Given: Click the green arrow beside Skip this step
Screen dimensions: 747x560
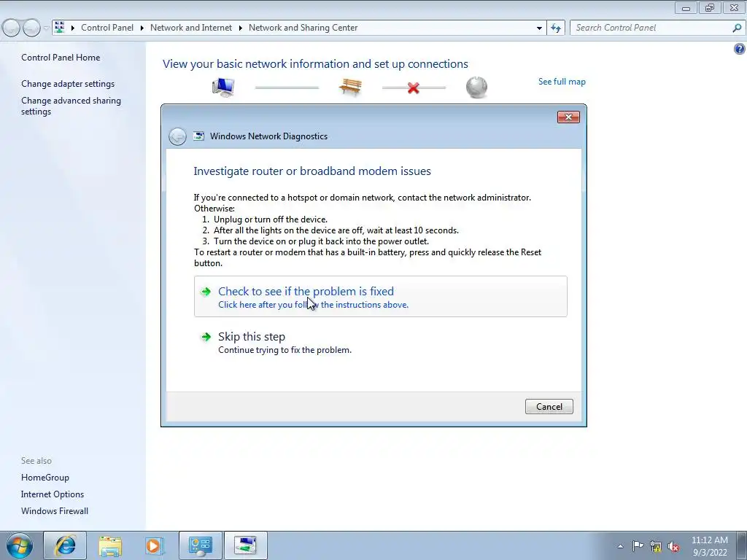Looking at the screenshot, I should click(x=206, y=337).
